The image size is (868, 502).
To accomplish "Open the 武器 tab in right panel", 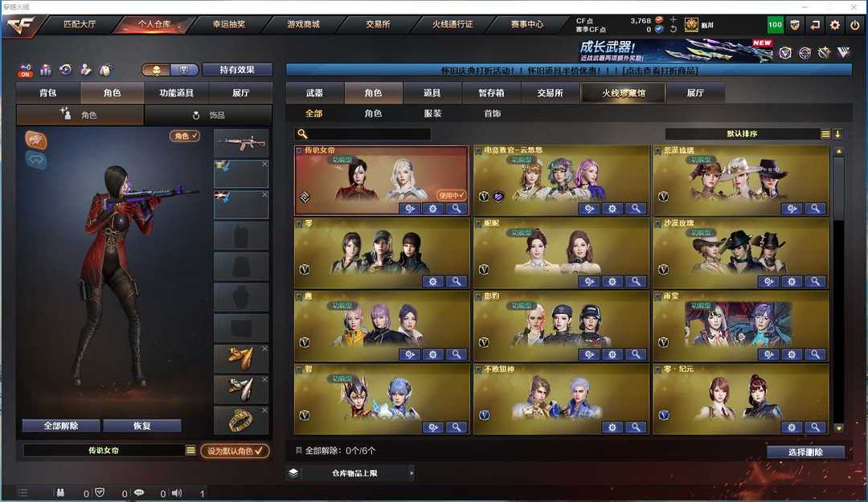I will pyautogui.click(x=314, y=93).
